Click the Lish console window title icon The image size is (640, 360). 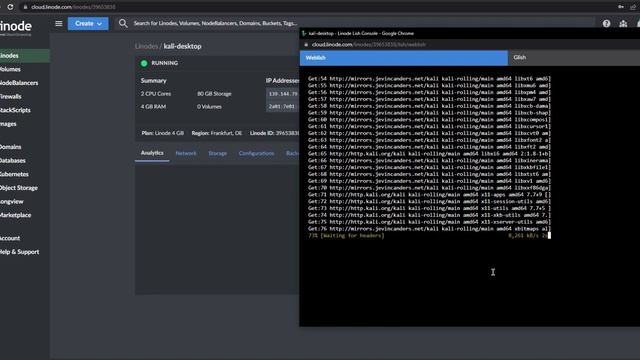[x=304, y=33]
